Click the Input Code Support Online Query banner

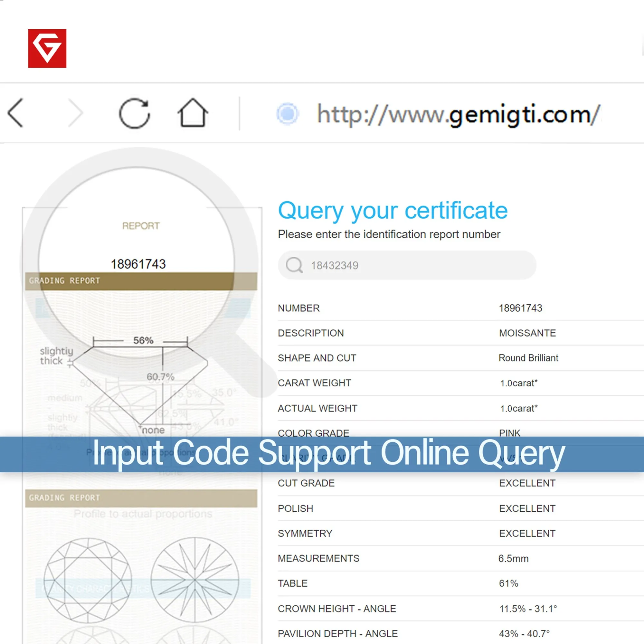pos(322,454)
